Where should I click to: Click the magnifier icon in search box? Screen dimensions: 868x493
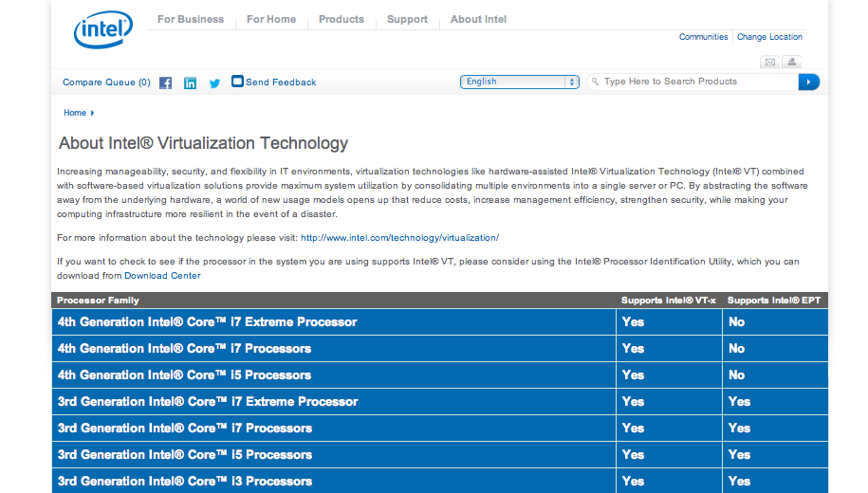[x=595, y=82]
